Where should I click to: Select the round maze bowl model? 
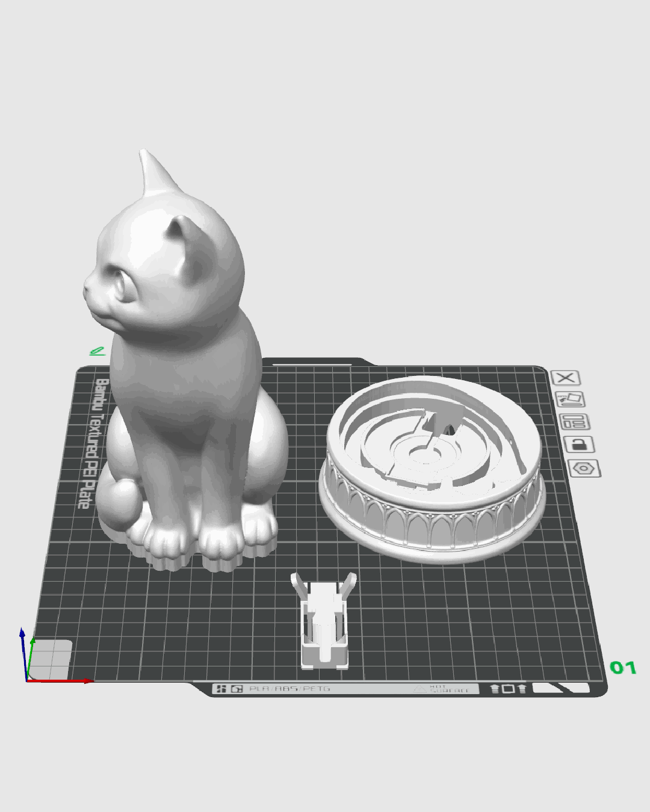(x=432, y=469)
